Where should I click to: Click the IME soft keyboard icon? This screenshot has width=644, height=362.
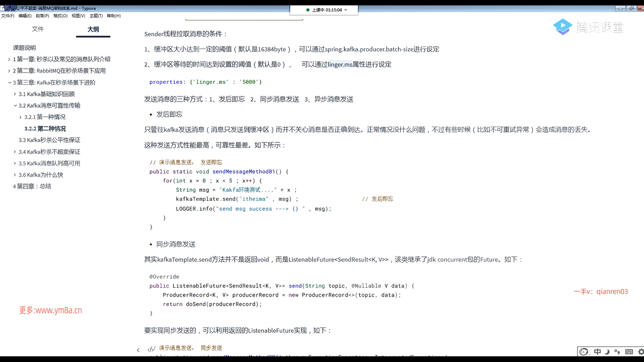coord(629,352)
